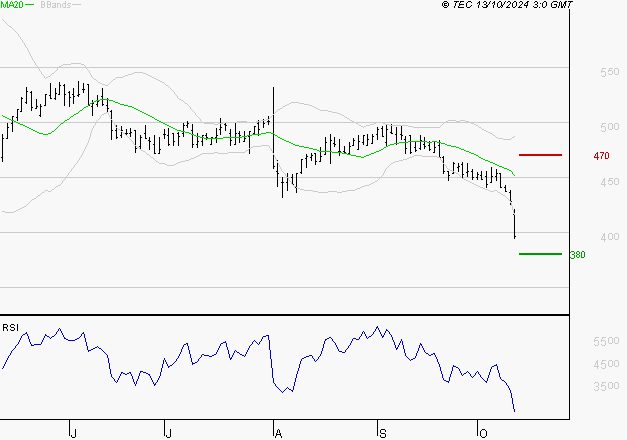Screen dimensions: 627x440
Task: Click the BBands legend label
Action: [x=56, y=5]
